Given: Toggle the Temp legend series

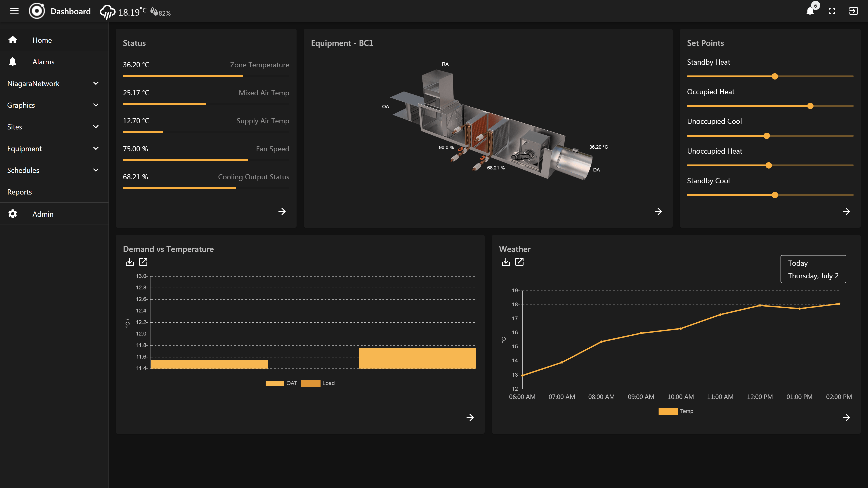Looking at the screenshot, I should (676, 411).
